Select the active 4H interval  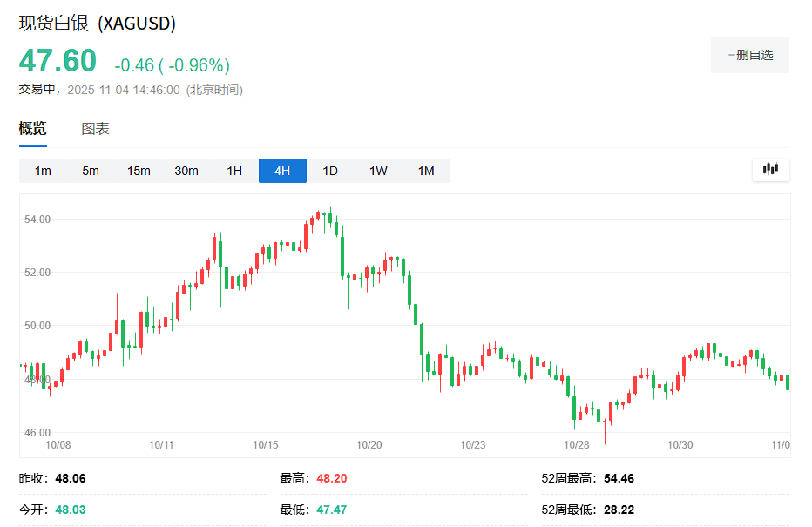pos(282,171)
